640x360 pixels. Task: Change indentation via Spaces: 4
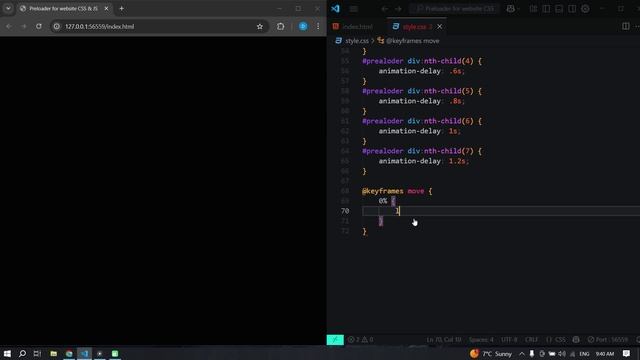[x=481, y=340]
